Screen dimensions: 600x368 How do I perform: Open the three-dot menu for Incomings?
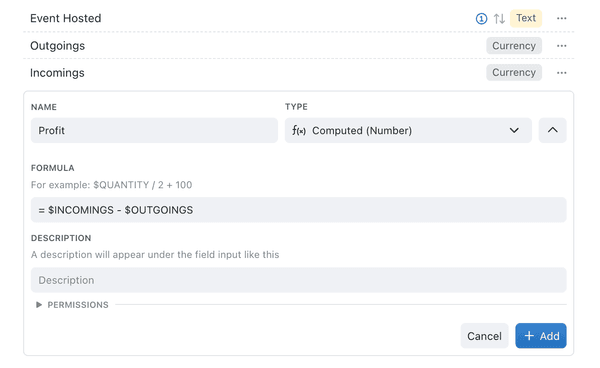click(561, 73)
